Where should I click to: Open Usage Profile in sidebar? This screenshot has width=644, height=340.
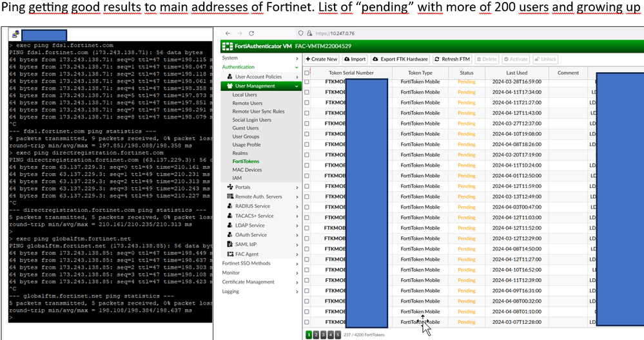pos(246,145)
